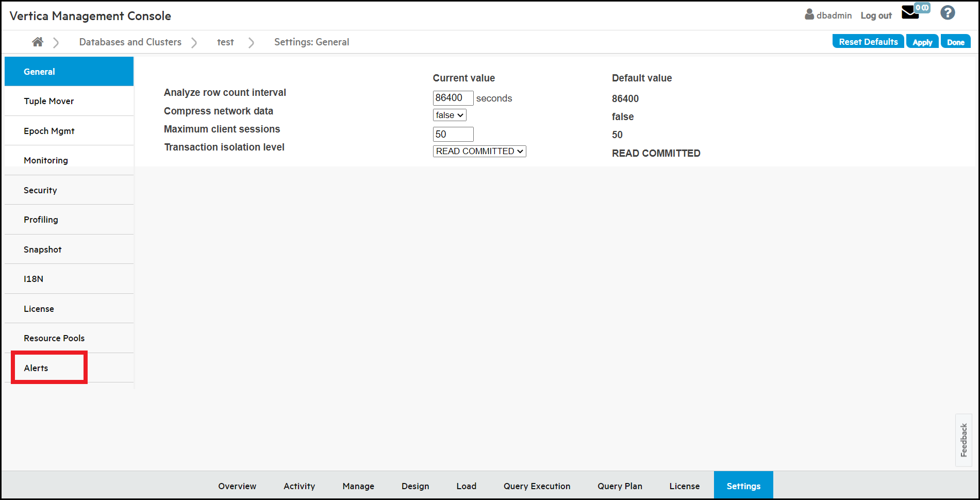Open the help question mark icon

[948, 13]
